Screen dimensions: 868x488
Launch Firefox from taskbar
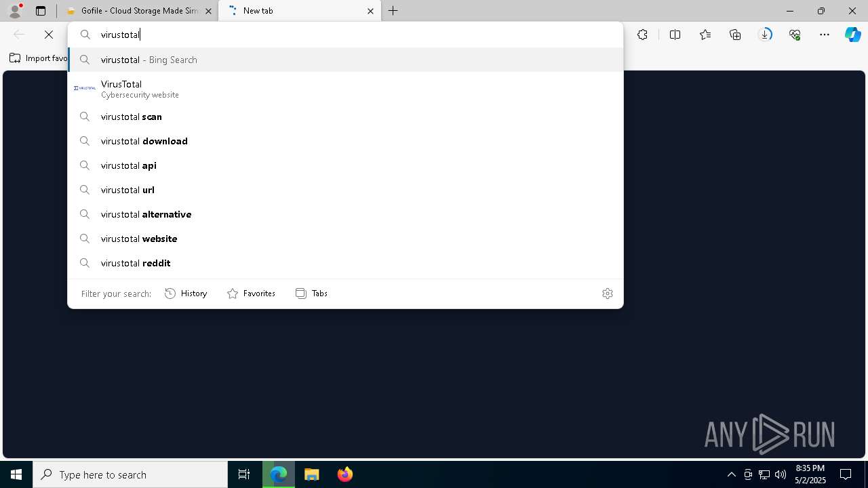pyautogui.click(x=345, y=474)
